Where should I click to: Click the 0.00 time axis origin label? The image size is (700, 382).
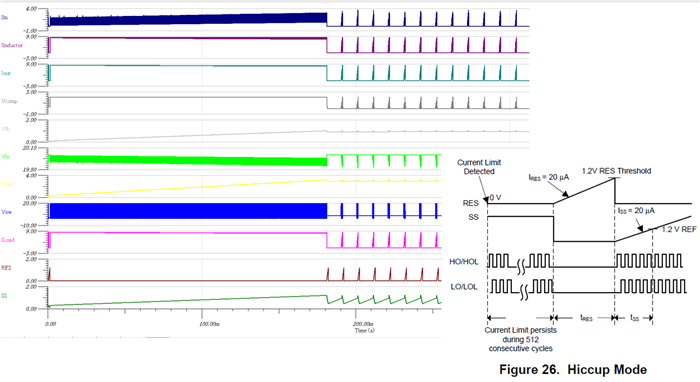click(x=51, y=324)
